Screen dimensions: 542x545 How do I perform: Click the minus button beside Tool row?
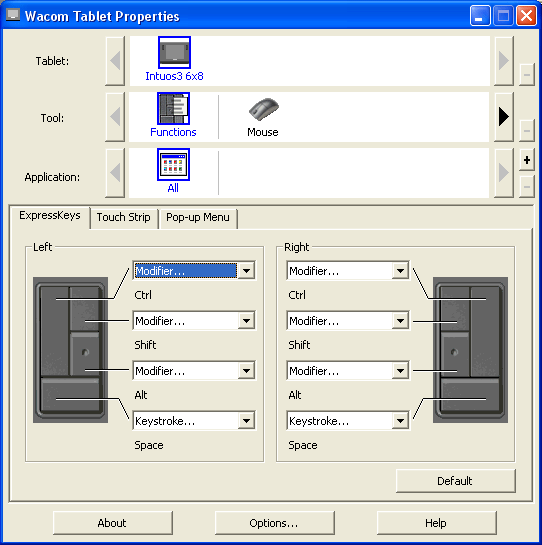coord(527,131)
